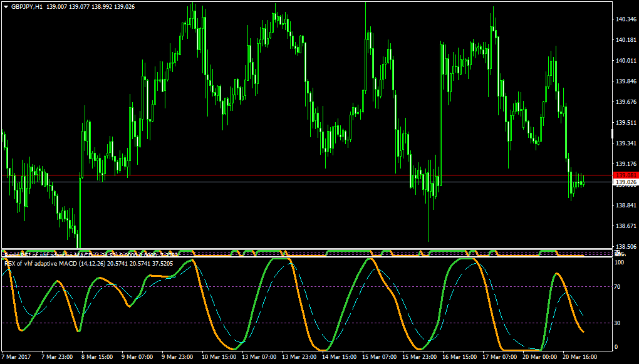Select the 13 Mar 23:00 time label
Image resolution: width=639 pixels, height=364 pixels.
coord(298,356)
